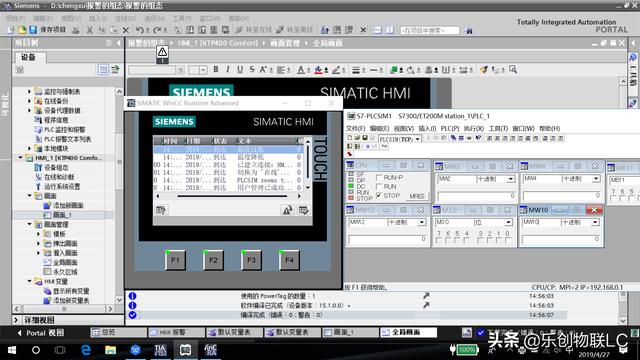The image size is (640, 360).
Task: Select 全局画面 in project tree
Action: click(x=65, y=262)
